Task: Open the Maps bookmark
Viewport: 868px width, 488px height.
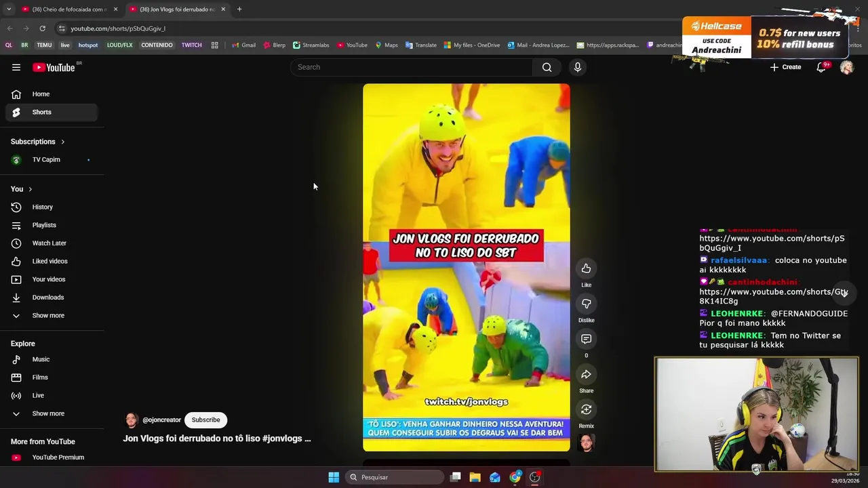Action: coord(387,45)
